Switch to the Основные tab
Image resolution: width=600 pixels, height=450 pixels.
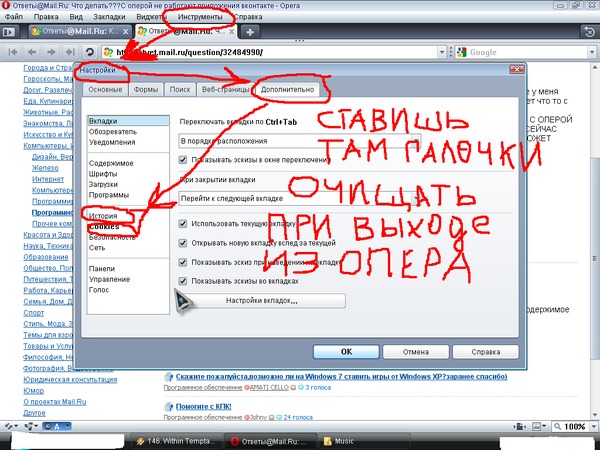[x=105, y=90]
